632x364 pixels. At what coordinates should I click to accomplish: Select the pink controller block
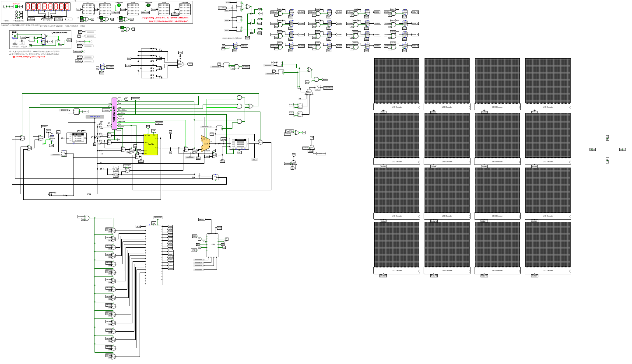pyautogui.click(x=115, y=114)
